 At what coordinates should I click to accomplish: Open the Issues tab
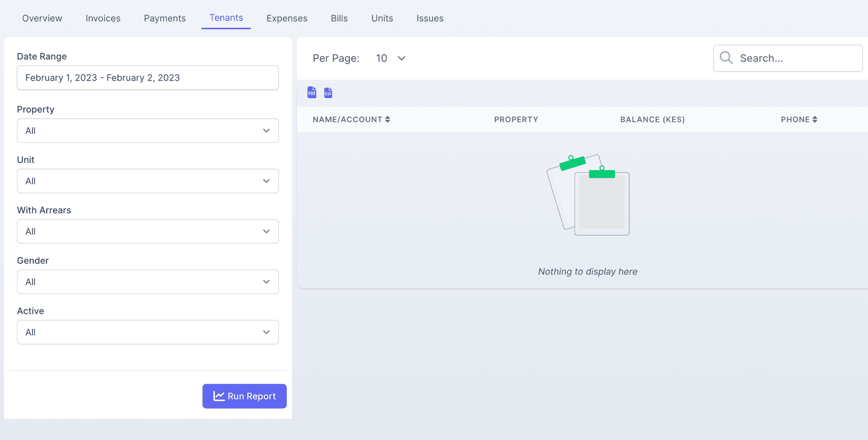(430, 19)
